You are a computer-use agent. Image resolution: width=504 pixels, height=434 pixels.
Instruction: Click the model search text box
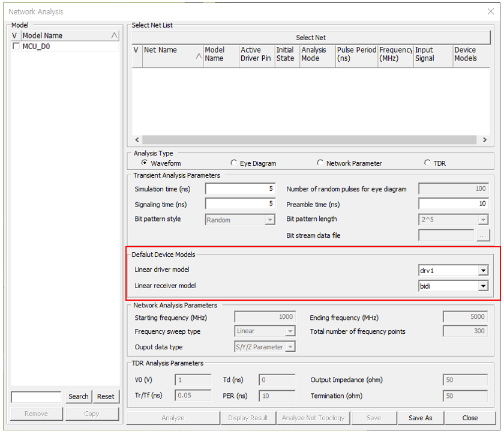(x=36, y=397)
